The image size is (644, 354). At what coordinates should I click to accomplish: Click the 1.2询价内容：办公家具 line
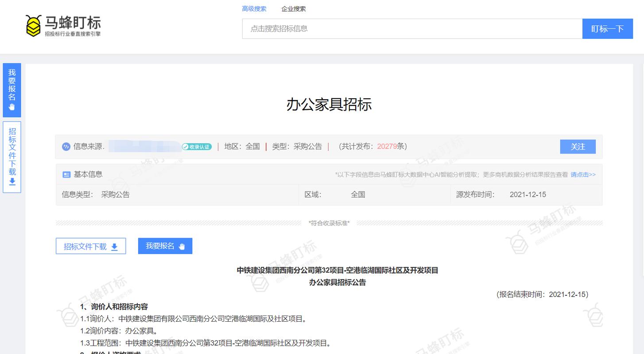pyautogui.click(x=119, y=331)
